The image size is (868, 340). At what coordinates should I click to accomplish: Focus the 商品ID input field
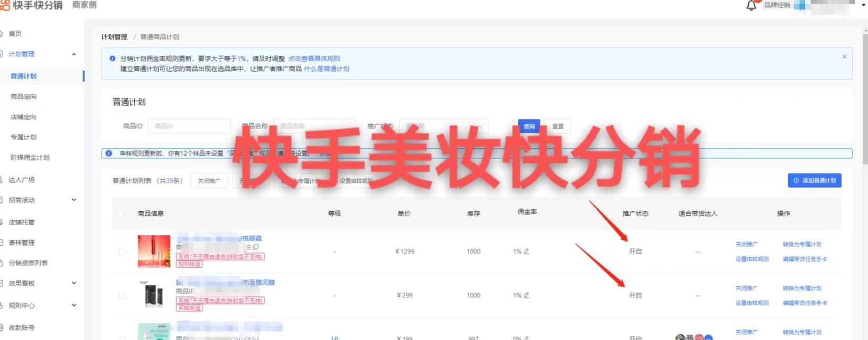coord(189,126)
